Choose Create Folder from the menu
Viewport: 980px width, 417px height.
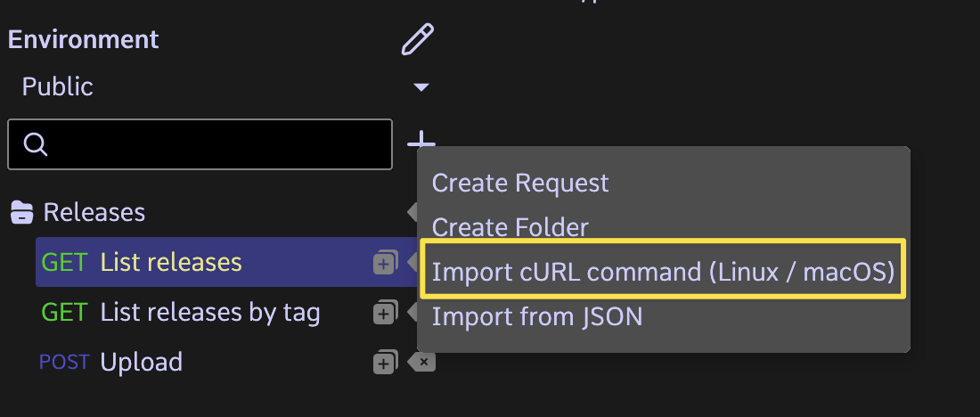coord(510,228)
